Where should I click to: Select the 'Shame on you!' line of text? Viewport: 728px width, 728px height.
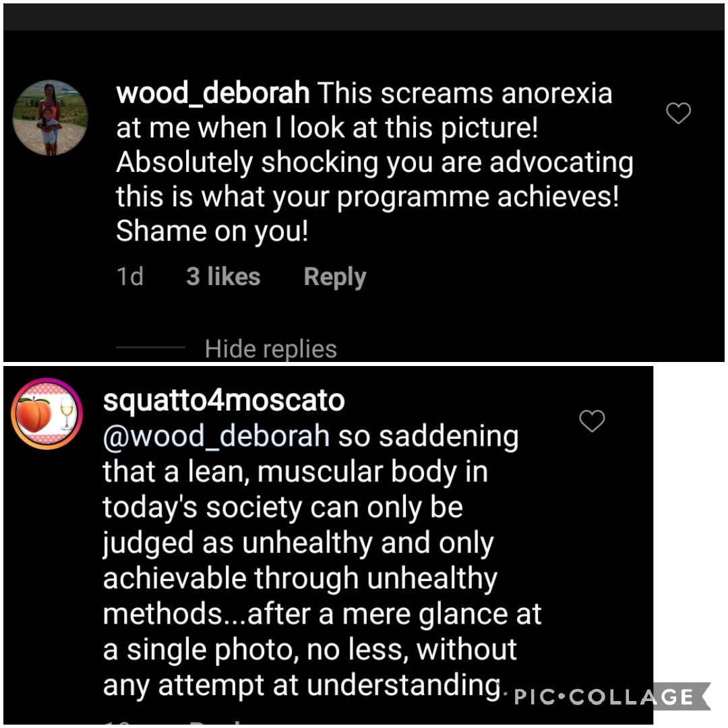pyautogui.click(x=212, y=231)
